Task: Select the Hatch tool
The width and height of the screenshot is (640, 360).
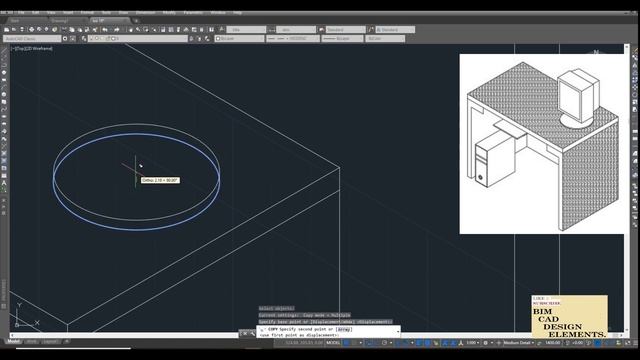Action: tap(4, 153)
